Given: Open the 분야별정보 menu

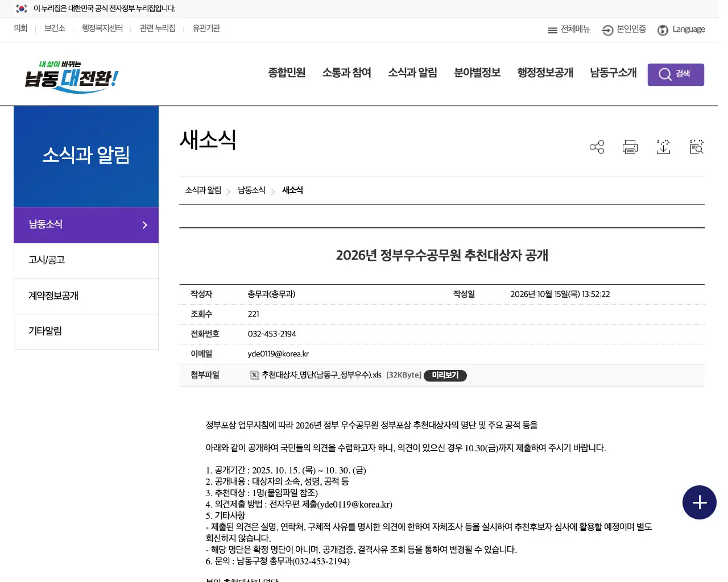Looking at the screenshot, I should (x=477, y=73).
